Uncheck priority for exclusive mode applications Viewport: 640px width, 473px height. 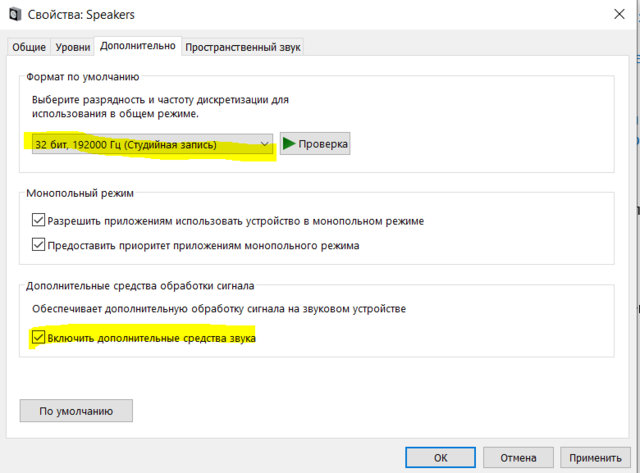coord(39,244)
